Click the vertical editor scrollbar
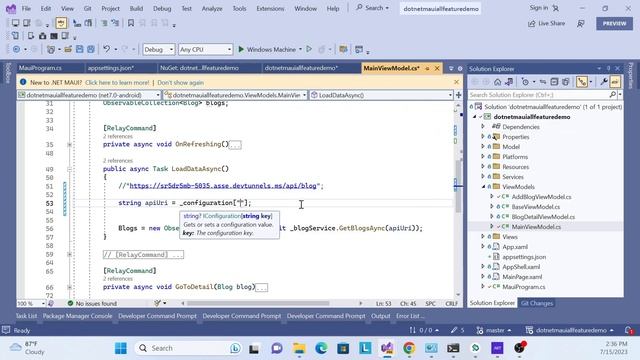This screenshot has width=640, height=360. [x=458, y=186]
